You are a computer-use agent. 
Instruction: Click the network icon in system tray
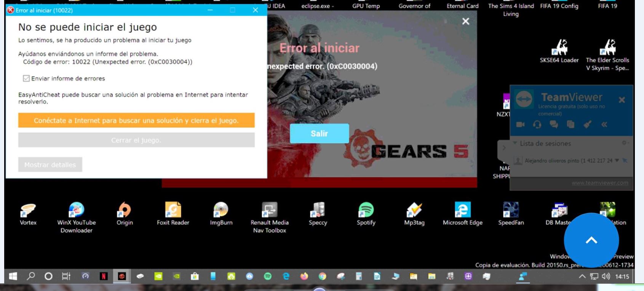pyautogui.click(x=594, y=277)
